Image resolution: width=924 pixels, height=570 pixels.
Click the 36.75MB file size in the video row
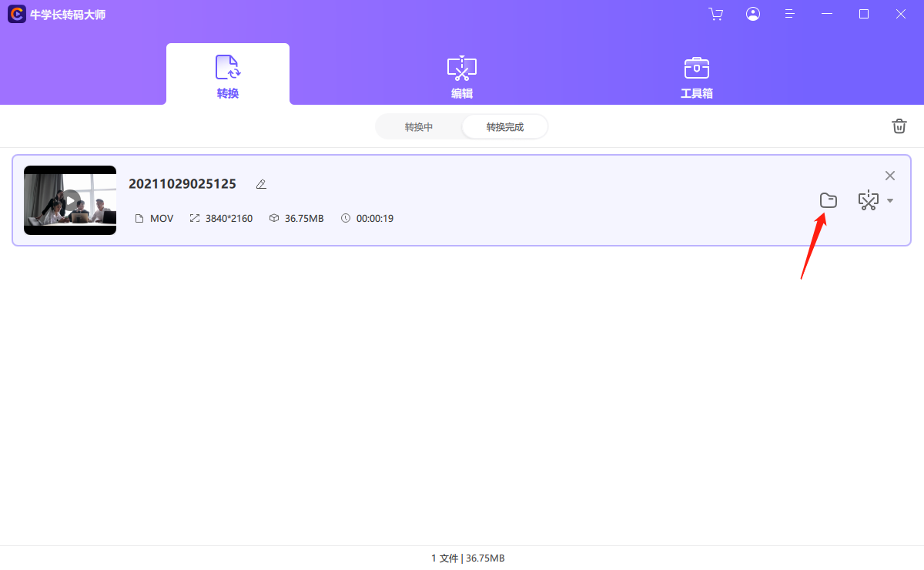304,219
